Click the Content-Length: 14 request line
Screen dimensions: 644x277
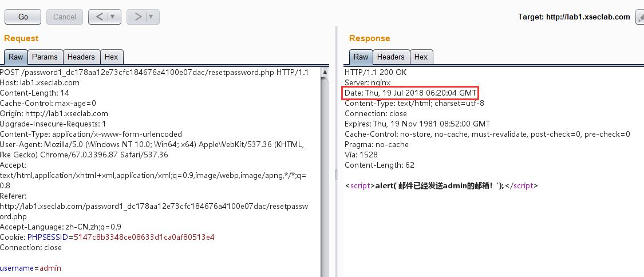tap(34, 93)
